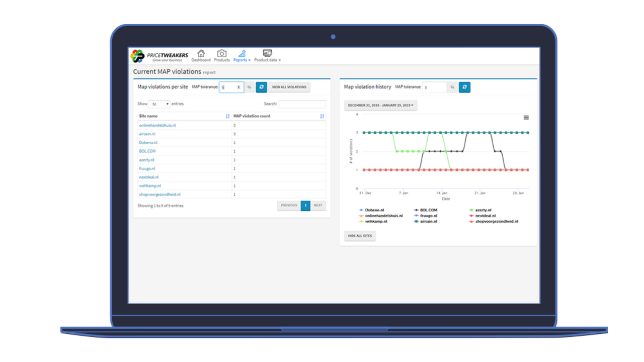Click the Hide All Sites button
This screenshot has height=362, width=644.
[x=360, y=236]
